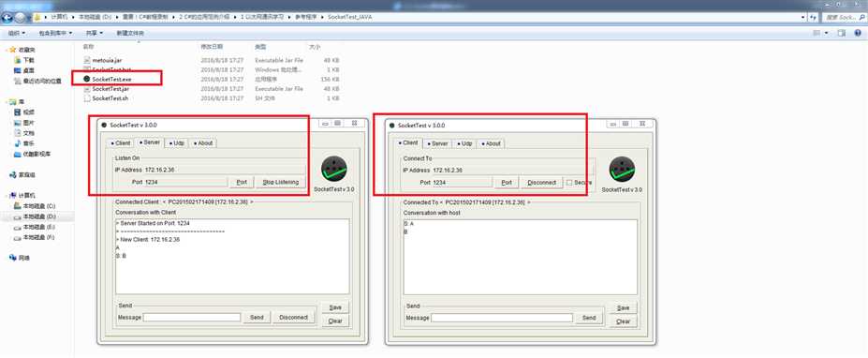The image size is (868, 358).
Task: Open About tab in the Server window
Action: click(203, 143)
